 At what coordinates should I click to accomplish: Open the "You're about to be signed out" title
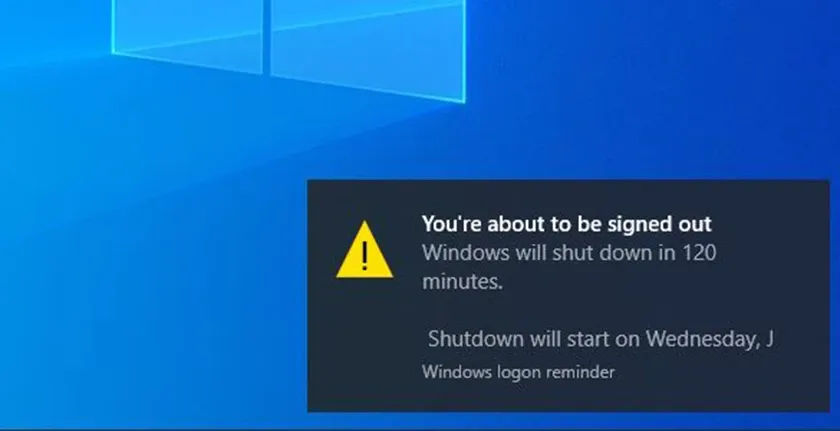[567, 224]
